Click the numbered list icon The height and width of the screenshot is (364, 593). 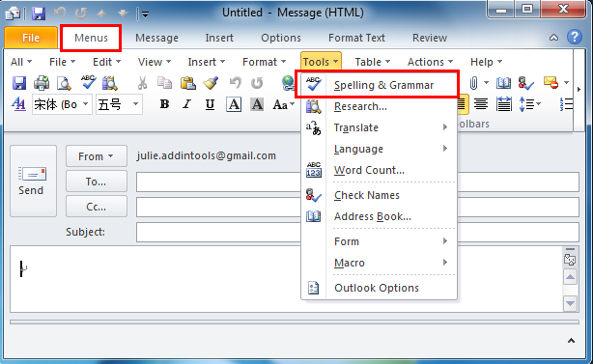point(566,104)
